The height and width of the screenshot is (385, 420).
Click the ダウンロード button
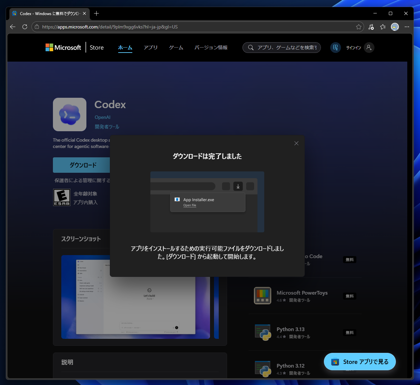click(82, 165)
